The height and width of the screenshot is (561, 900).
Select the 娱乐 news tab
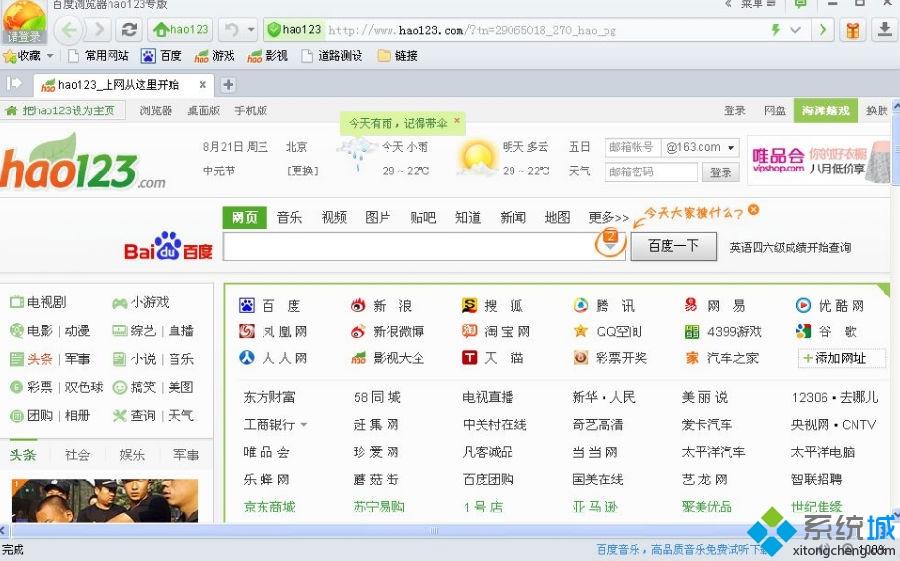click(x=131, y=455)
